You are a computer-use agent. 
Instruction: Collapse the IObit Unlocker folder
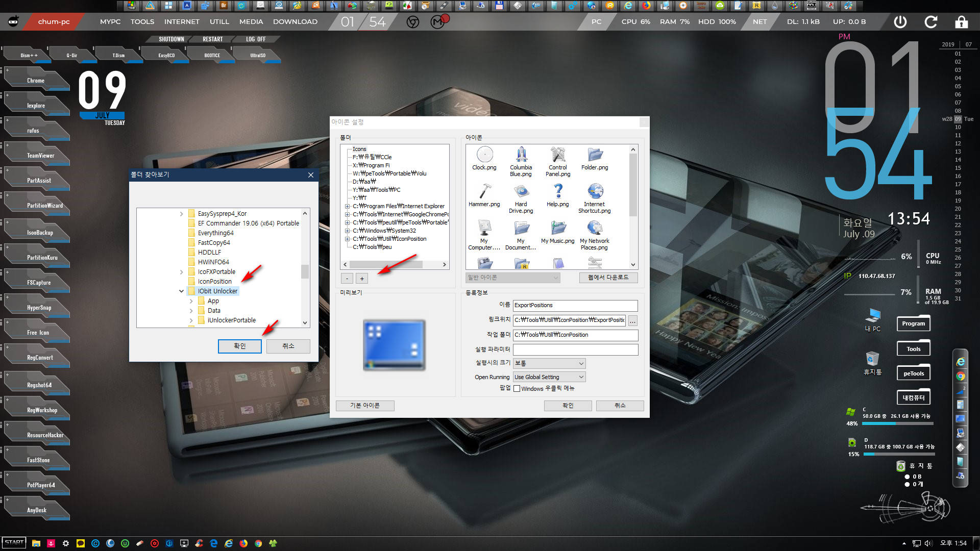click(x=181, y=291)
